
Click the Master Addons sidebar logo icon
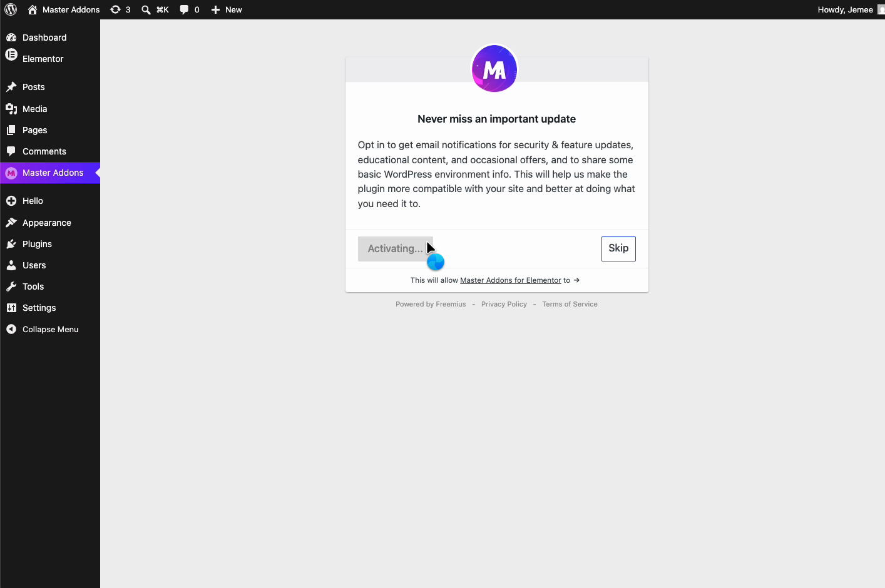[11, 173]
